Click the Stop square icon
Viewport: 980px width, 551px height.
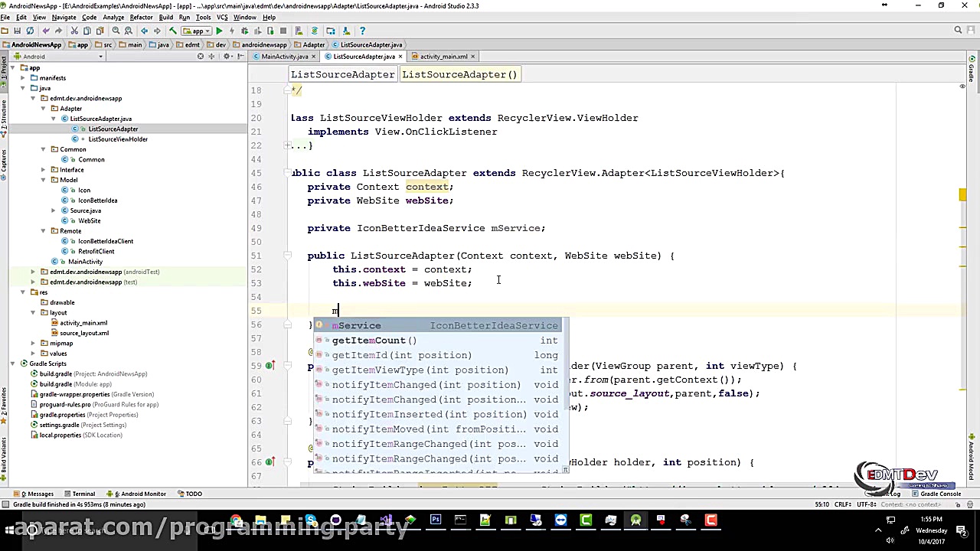pyautogui.click(x=283, y=31)
